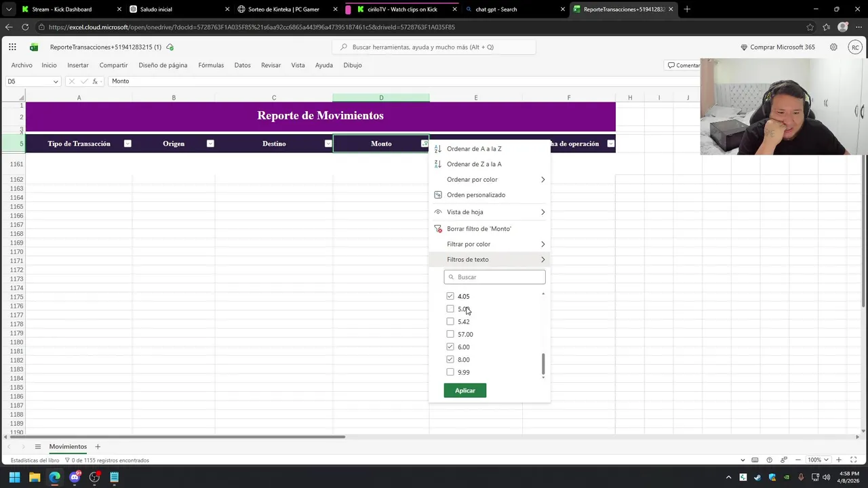Expand Vista de hoja submenu
This screenshot has height=488, width=868.
coord(490,212)
